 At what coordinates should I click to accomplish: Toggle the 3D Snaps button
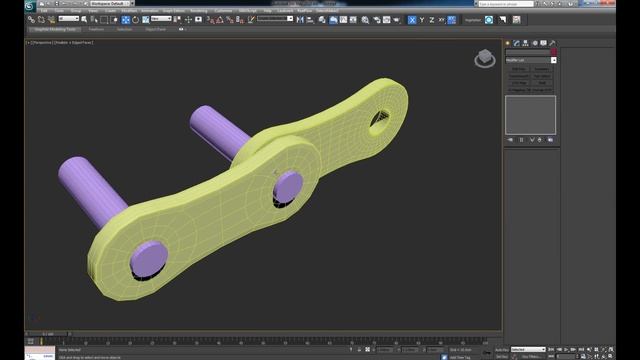coord(210,20)
